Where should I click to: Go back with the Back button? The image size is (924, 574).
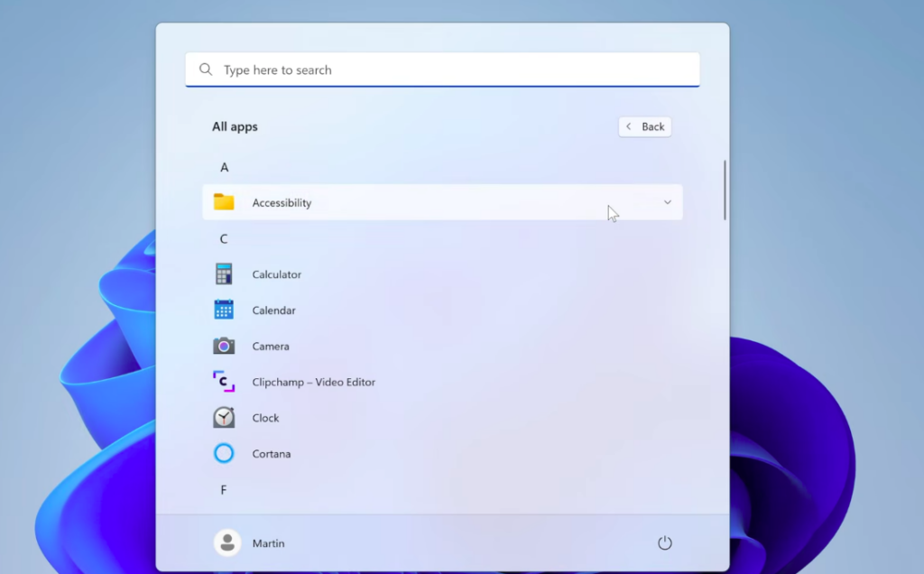(645, 126)
